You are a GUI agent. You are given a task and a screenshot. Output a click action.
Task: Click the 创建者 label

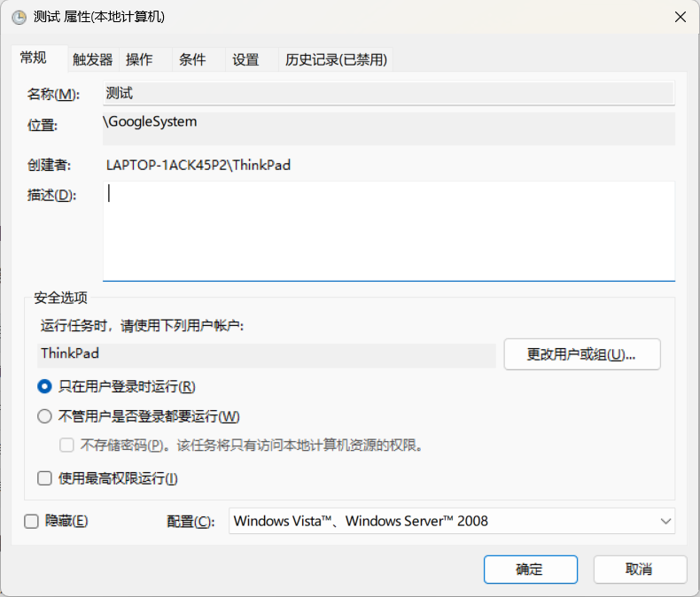49,165
